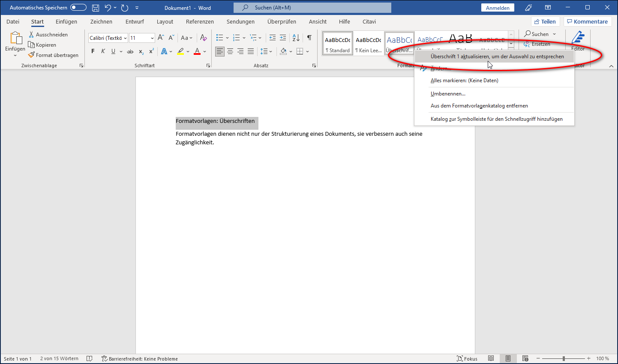Toggle strikethrough formatting
The height and width of the screenshot is (364, 618).
point(130,51)
